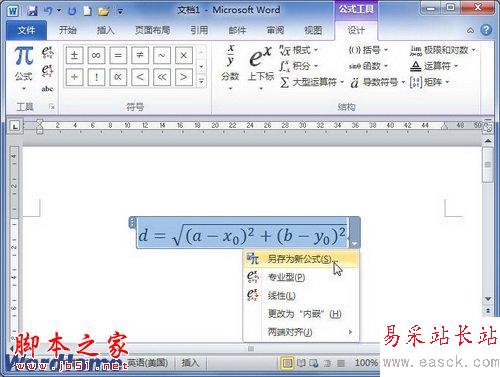
Task: Customize the quick access toolbar dropdown
Action: pyautogui.click(x=120, y=12)
